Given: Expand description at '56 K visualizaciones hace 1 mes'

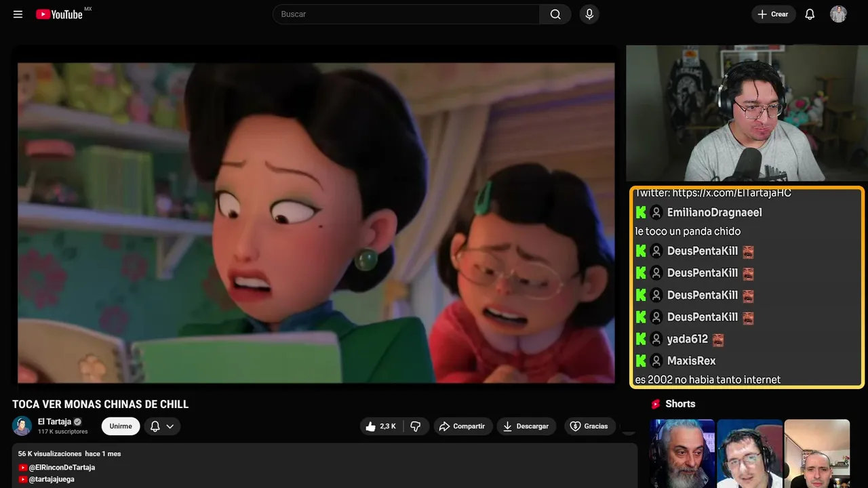Looking at the screenshot, I should tap(69, 453).
